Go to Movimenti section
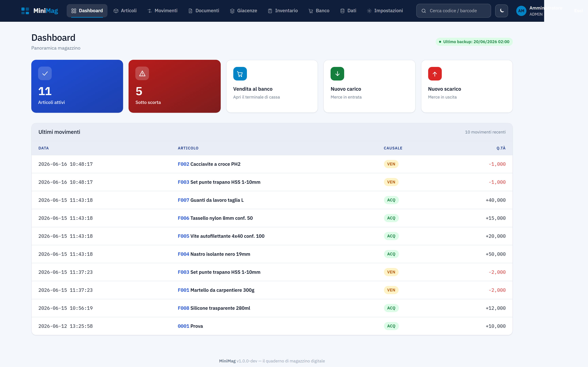588x367 pixels. pos(162,11)
